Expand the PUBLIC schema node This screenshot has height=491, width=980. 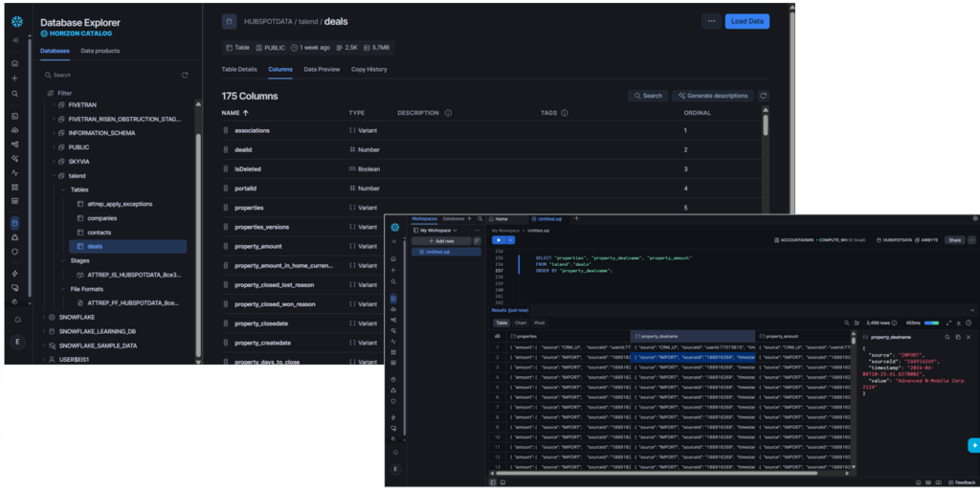(x=54, y=147)
